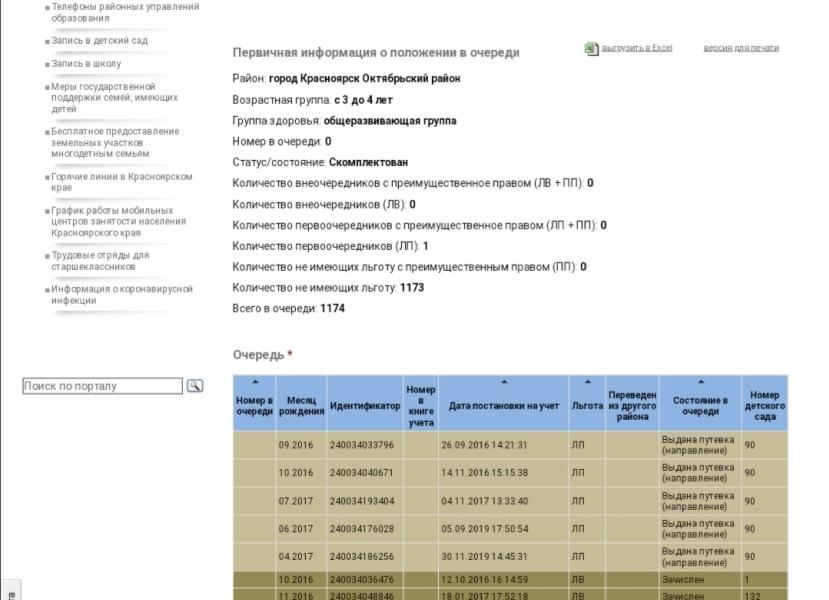Open 'Горячие линии в Красноярском крае'
The image size is (829, 600).
click(121, 182)
